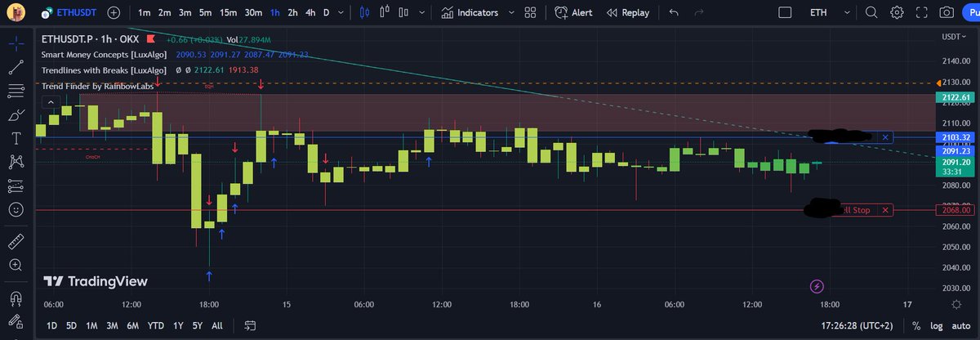The height and width of the screenshot is (340, 980).
Task: Switch to the 1m timeframe
Action: coord(145,13)
